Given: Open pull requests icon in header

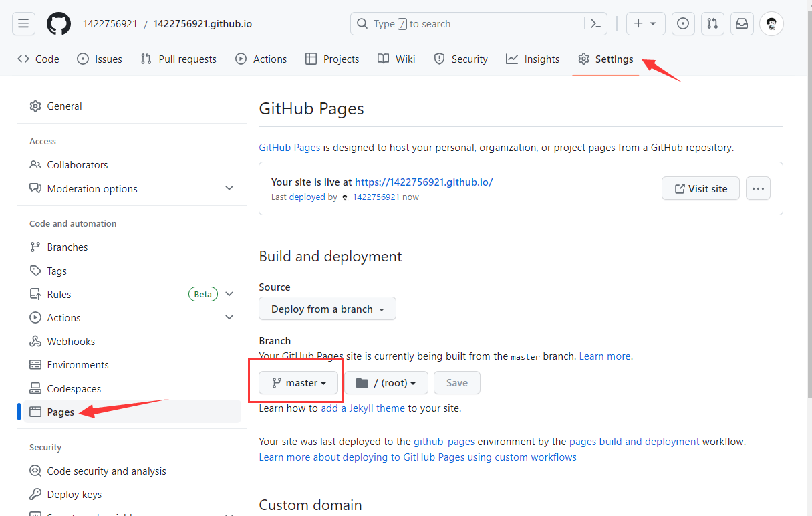Looking at the screenshot, I should 712,24.
